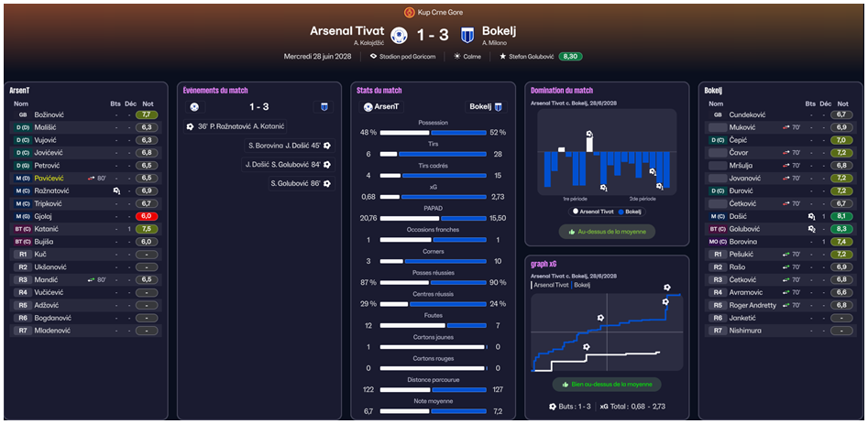
Task: Click the Bokelj club crest in header
Action: (x=467, y=35)
